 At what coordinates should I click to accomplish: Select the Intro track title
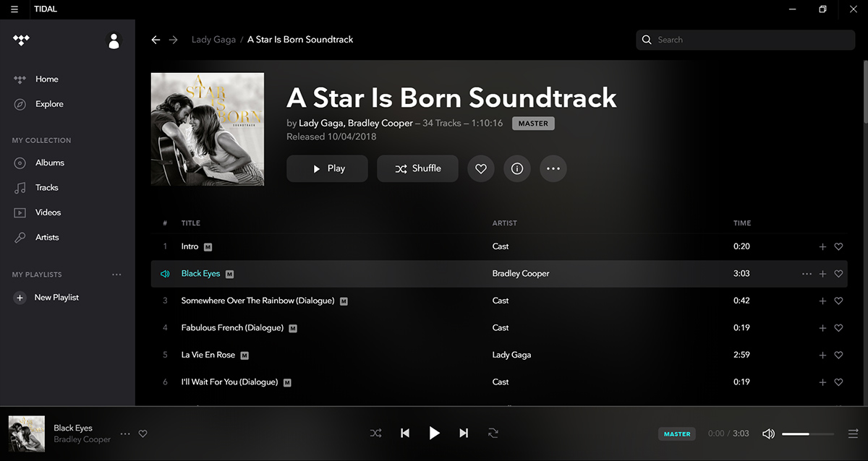pyautogui.click(x=190, y=246)
